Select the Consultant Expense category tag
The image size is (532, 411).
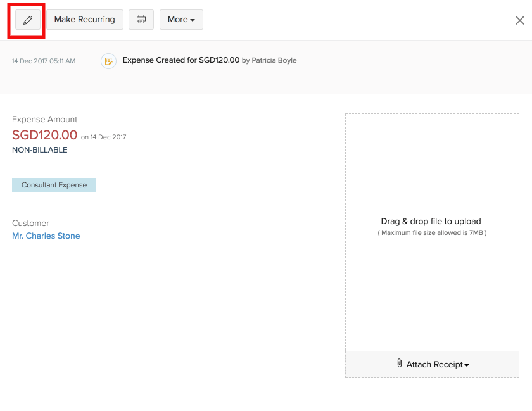click(x=54, y=185)
